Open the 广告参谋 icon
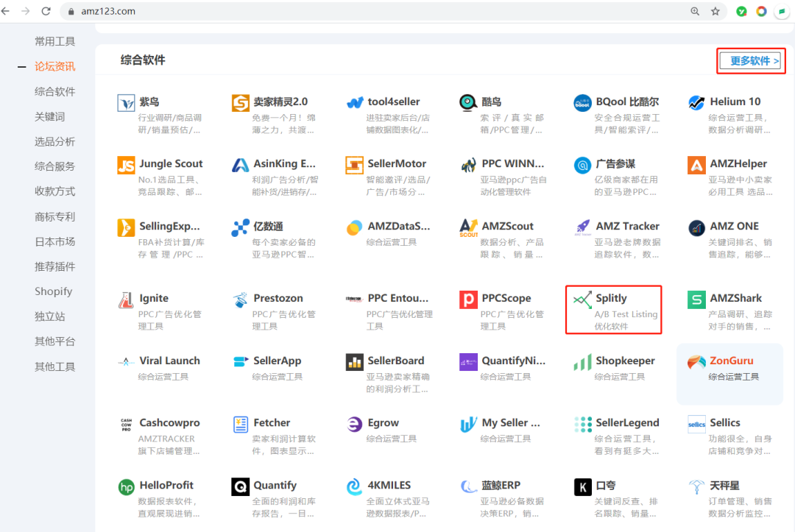Image resolution: width=795 pixels, height=532 pixels. 582,165
